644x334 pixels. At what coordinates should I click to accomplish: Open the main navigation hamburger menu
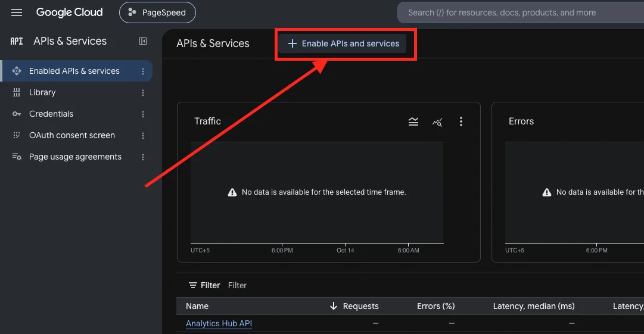click(x=17, y=13)
